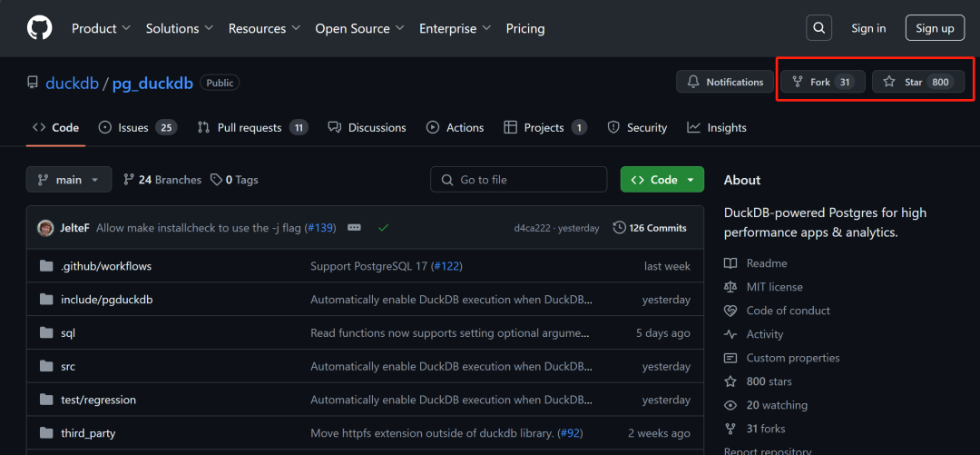Fork the pg_duckdb repository
This screenshot has height=455, width=980.
point(821,82)
